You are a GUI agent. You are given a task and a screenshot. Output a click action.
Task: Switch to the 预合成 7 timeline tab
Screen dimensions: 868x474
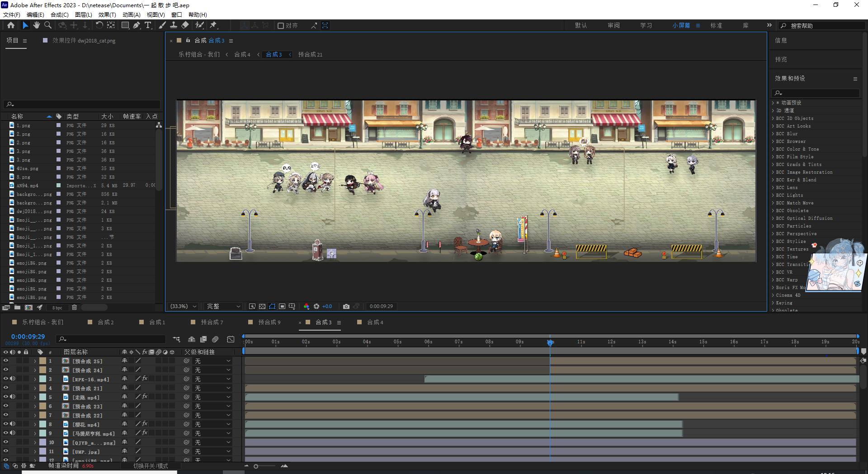coord(212,322)
